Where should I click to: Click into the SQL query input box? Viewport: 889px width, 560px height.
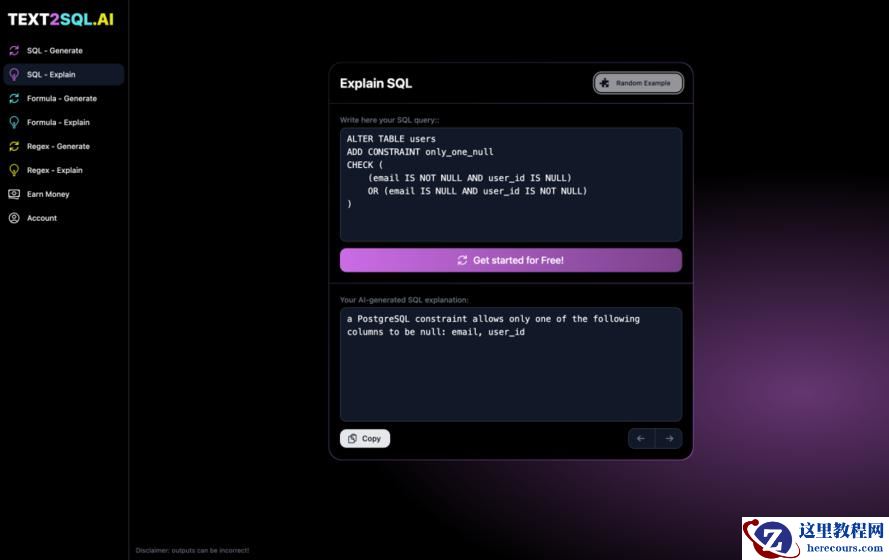click(x=511, y=185)
